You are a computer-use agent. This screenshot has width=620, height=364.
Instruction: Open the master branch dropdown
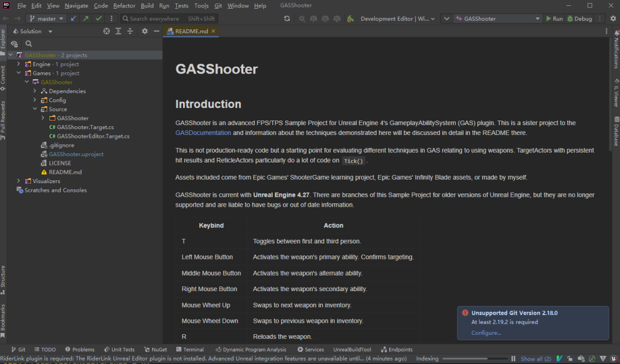[46, 18]
